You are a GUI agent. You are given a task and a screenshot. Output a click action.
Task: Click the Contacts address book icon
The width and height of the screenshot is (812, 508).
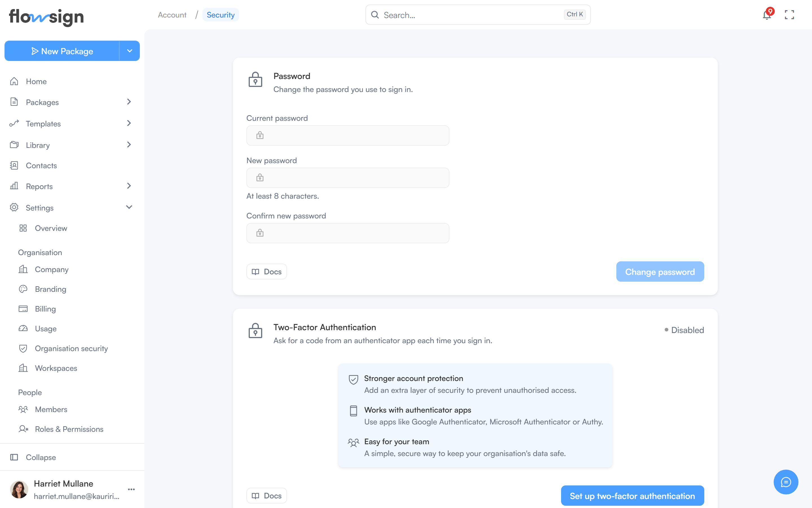[14, 165]
